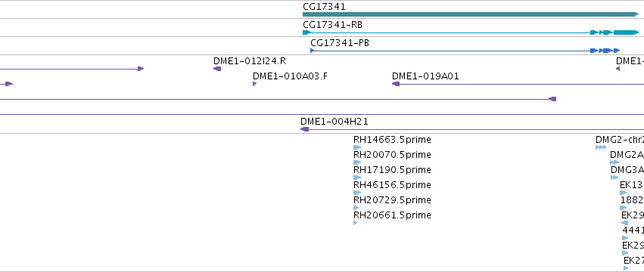Click the DME1-019A01 feature arrowhead
Screen dimensions: 644x272
pos(396,84)
